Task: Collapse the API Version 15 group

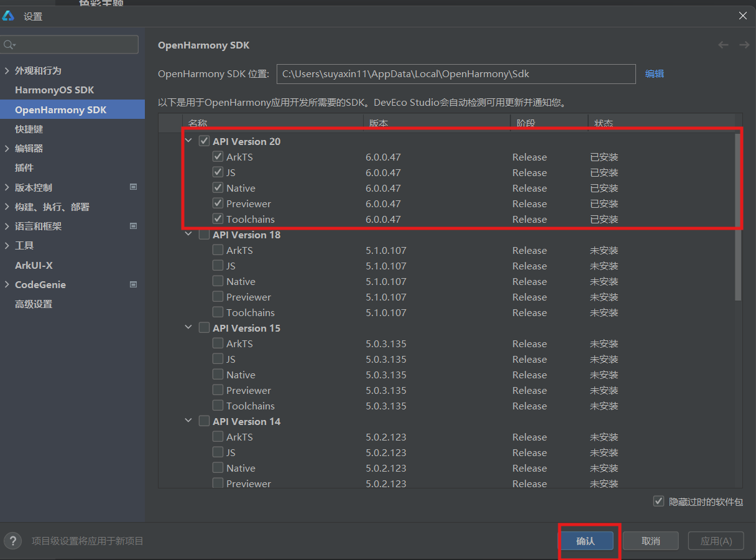Action: click(188, 328)
